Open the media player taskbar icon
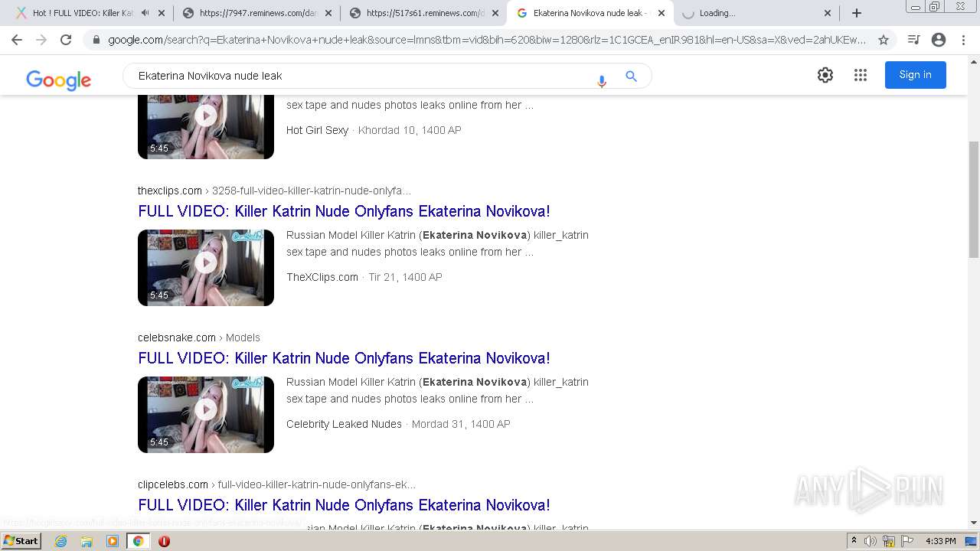The height and width of the screenshot is (551, 980). [x=113, y=541]
